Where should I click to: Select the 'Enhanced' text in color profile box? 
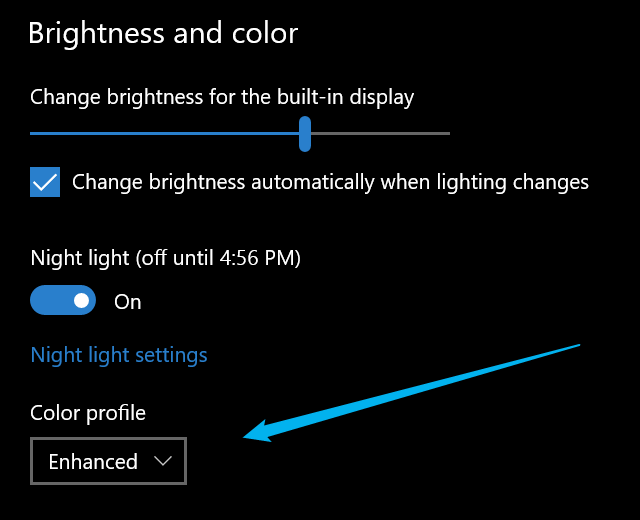[x=93, y=462]
